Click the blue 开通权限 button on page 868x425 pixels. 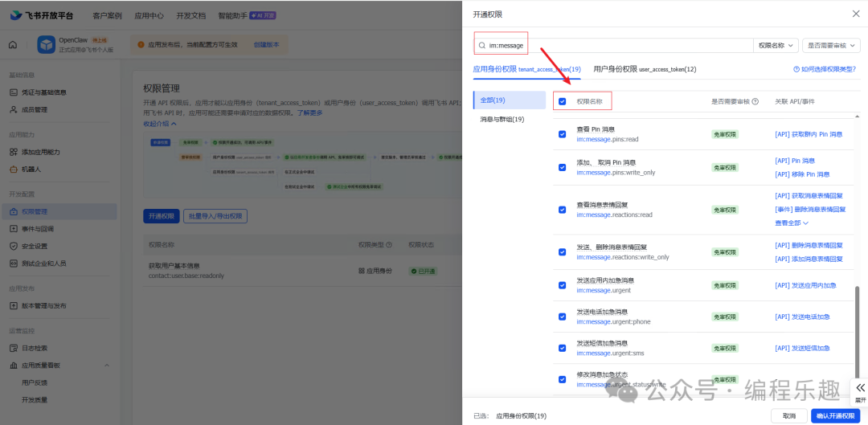[x=162, y=216]
